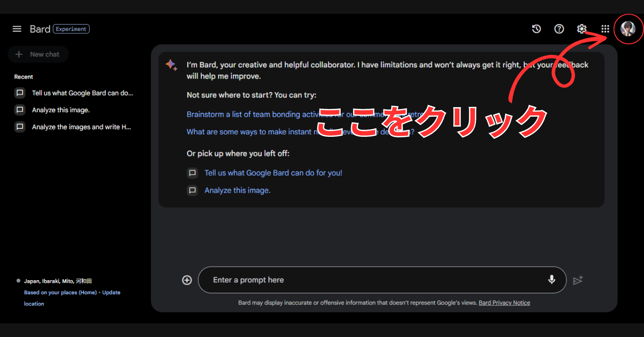Image resolution: width=644 pixels, height=337 pixels.
Task: Open the Bard Privacy Notice link
Action: click(504, 303)
